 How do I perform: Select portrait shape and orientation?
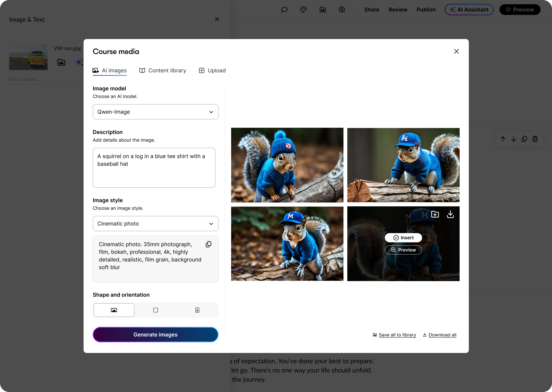click(197, 310)
